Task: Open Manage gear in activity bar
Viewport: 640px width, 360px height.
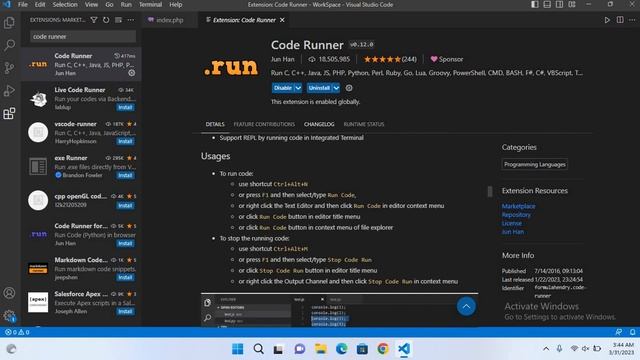Action: click(x=9, y=316)
